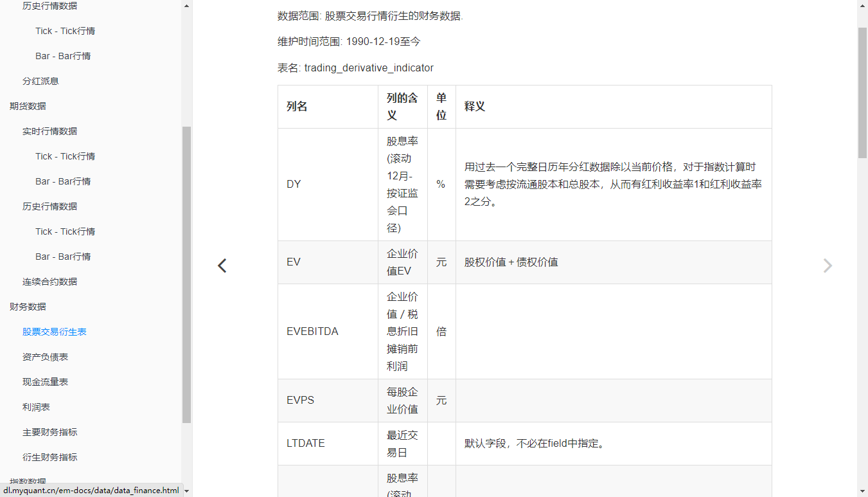Open 实时行情数据 under 期货数据
868x497 pixels.
49,131
